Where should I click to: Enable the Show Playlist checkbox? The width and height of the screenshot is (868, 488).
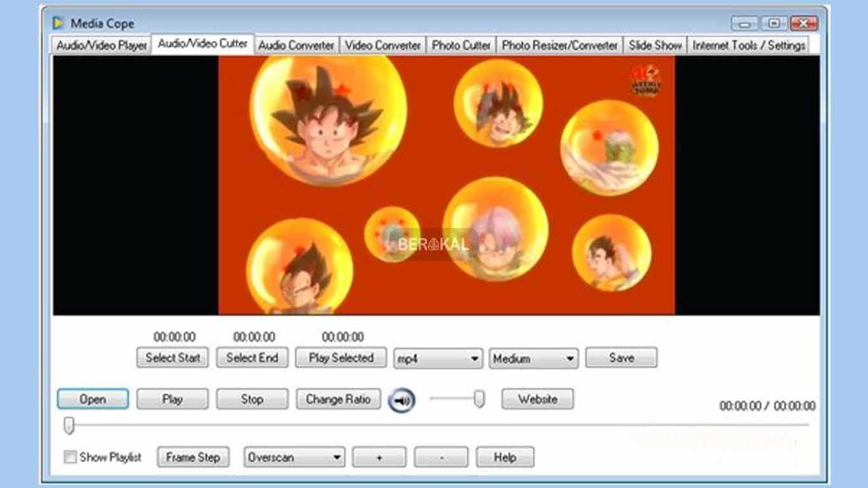(70, 457)
